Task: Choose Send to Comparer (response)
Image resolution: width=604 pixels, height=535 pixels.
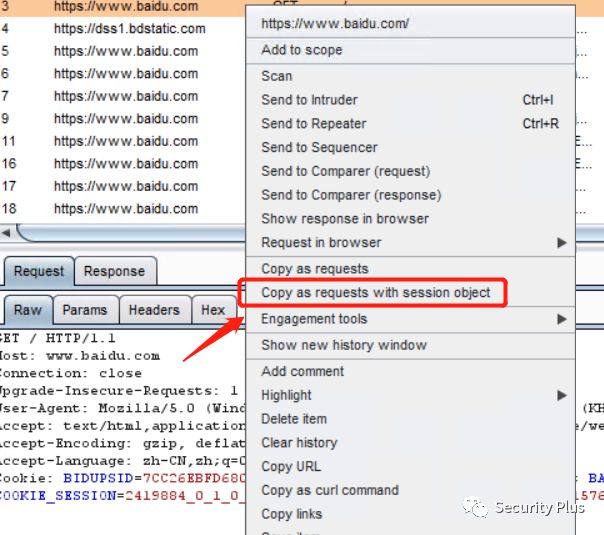Action: [x=411, y=195]
